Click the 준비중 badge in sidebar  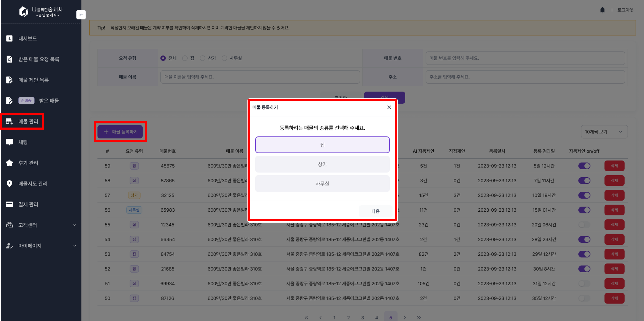coord(26,101)
